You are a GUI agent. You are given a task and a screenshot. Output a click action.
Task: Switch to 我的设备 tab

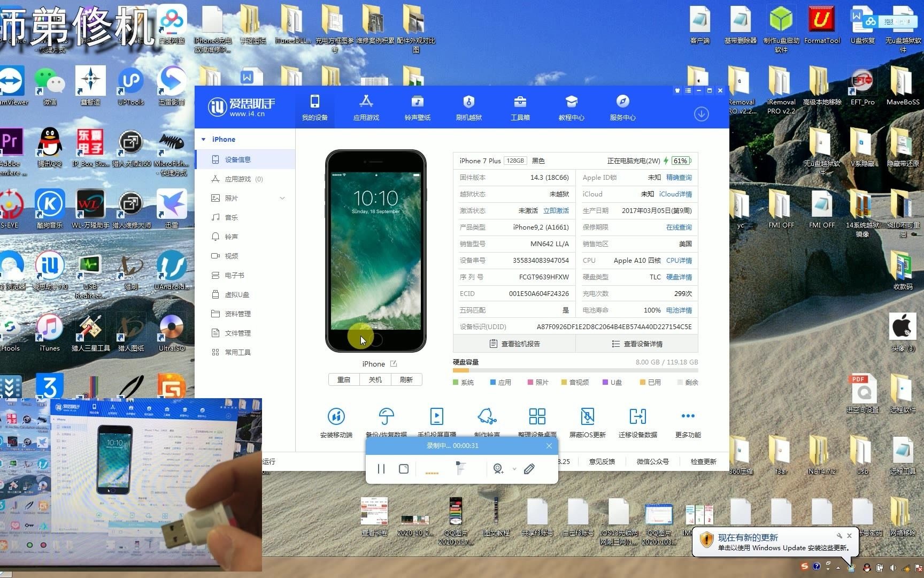coord(314,108)
